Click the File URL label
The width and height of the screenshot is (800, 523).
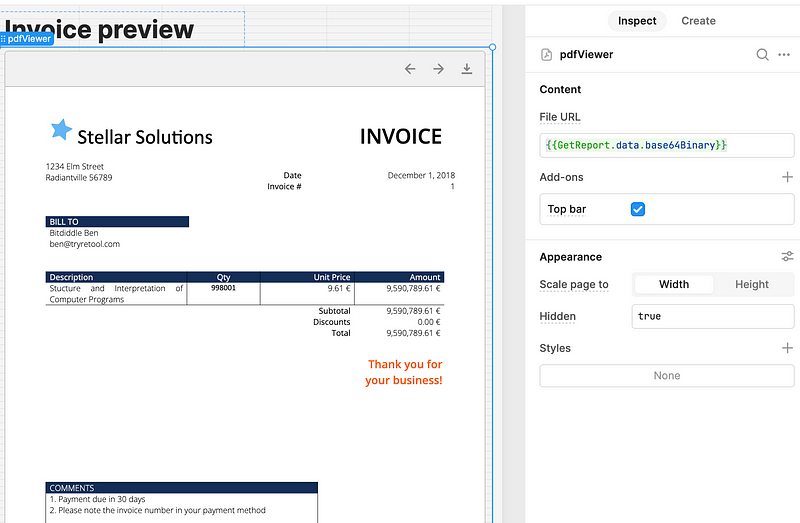tap(560, 117)
